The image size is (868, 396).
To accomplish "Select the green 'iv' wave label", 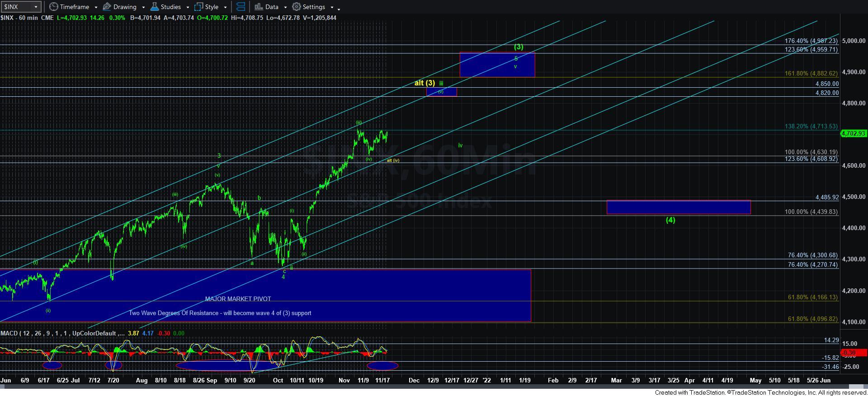I will pyautogui.click(x=460, y=146).
